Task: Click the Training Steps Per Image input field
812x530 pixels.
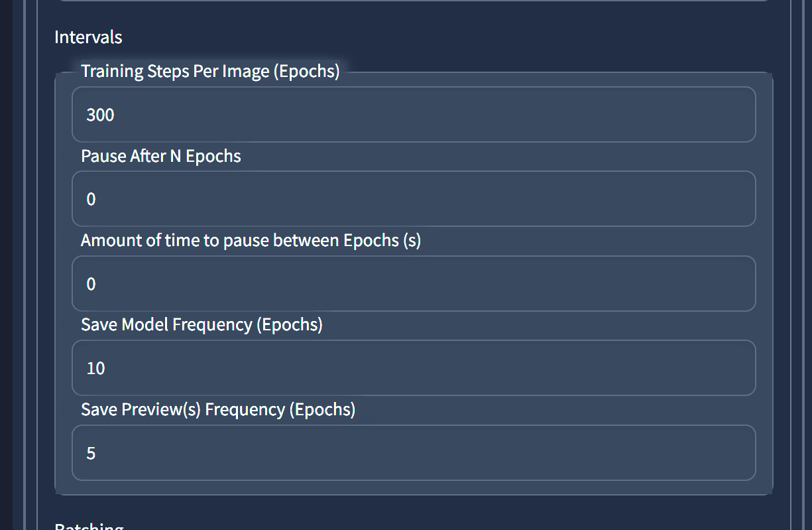Action: coord(414,114)
